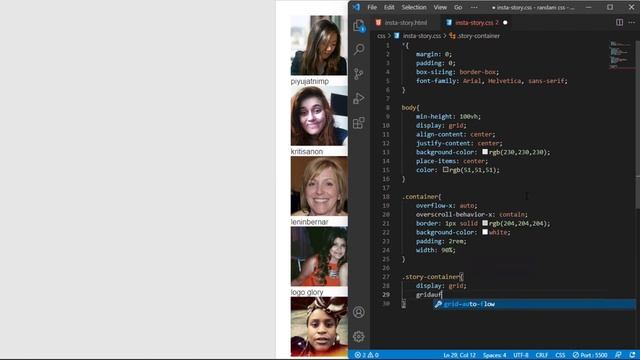The width and height of the screenshot is (640, 360).
Task: Open the Manage gear icon
Action: pos(359,337)
